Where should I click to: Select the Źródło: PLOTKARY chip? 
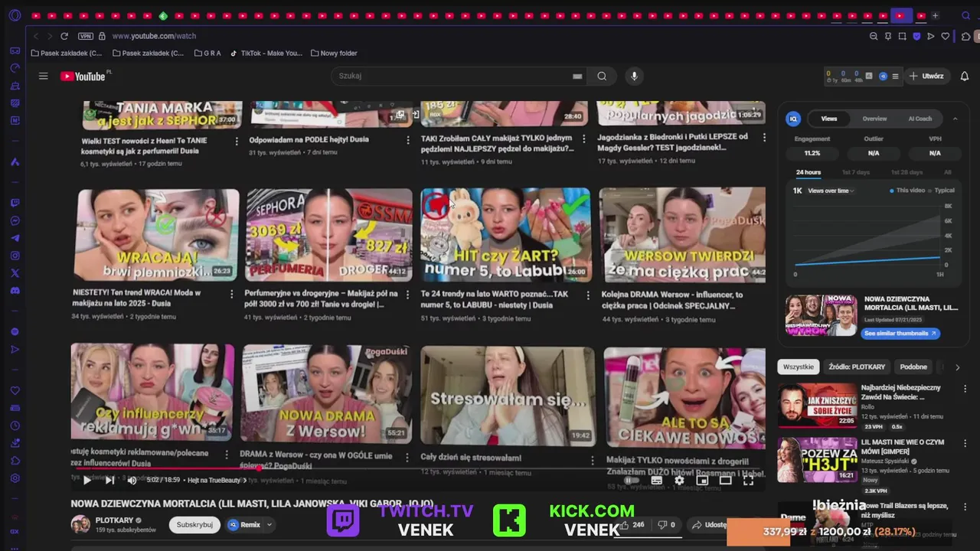click(x=857, y=367)
